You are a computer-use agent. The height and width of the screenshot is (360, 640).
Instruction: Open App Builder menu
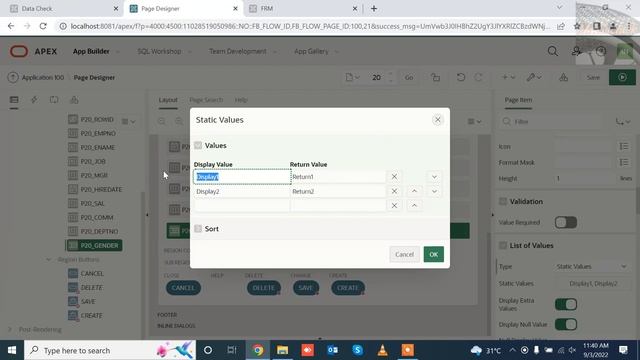[x=96, y=51]
